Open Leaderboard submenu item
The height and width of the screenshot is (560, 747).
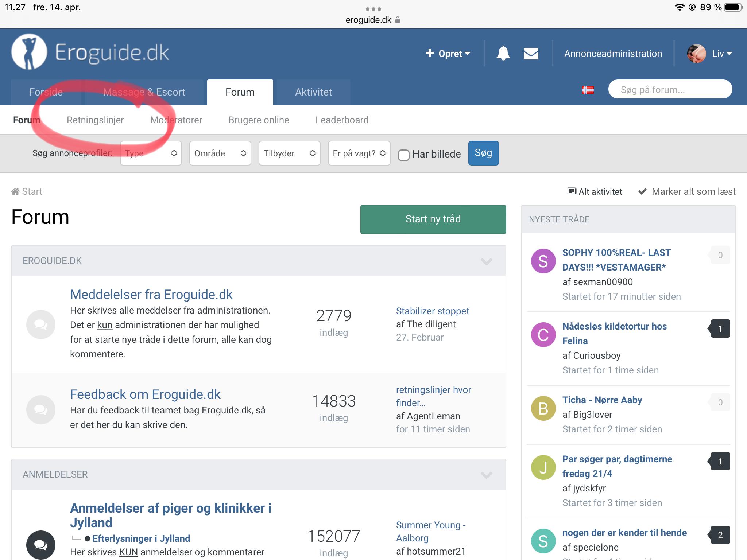point(342,120)
